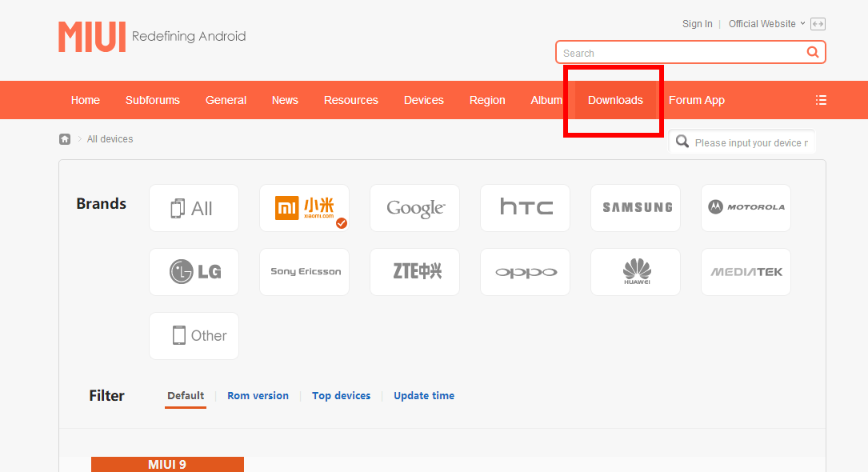Go to the home breadcrumb icon
Image resolution: width=868 pixels, height=472 pixels.
tap(65, 139)
